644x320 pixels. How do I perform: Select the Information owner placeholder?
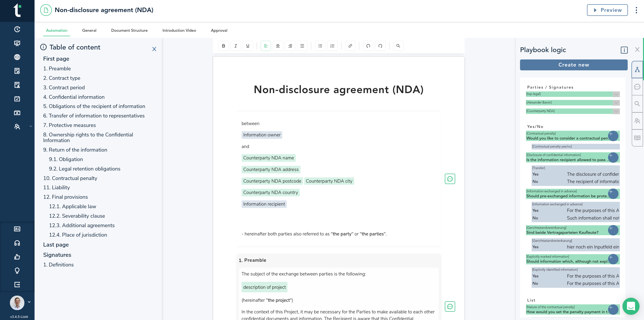pos(262,135)
